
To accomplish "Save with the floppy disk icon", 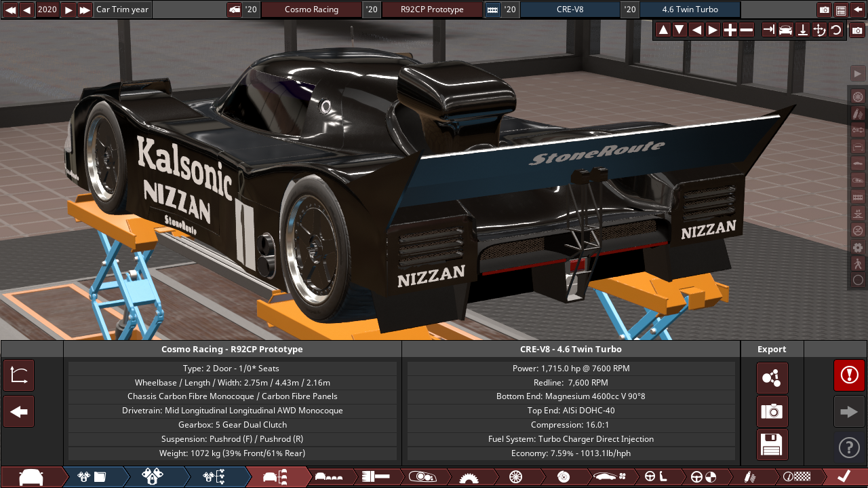I will pos(772,445).
